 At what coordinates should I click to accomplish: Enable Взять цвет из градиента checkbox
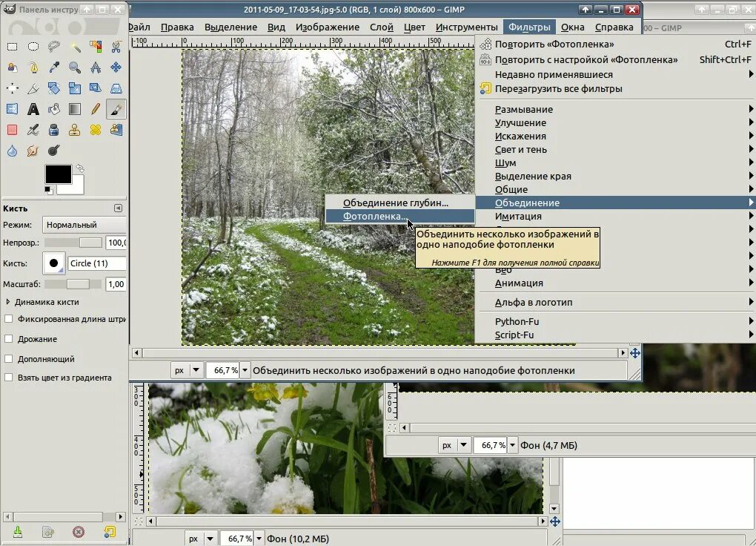click(x=8, y=378)
